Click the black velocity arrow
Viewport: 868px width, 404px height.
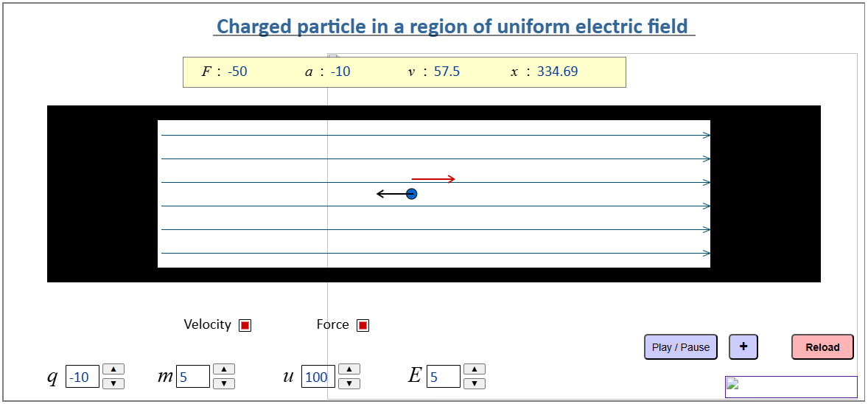[x=391, y=194]
